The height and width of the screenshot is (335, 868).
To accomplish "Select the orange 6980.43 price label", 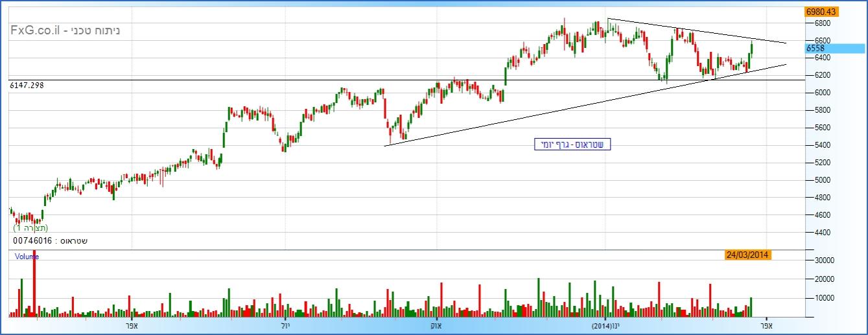I will pyautogui.click(x=821, y=12).
